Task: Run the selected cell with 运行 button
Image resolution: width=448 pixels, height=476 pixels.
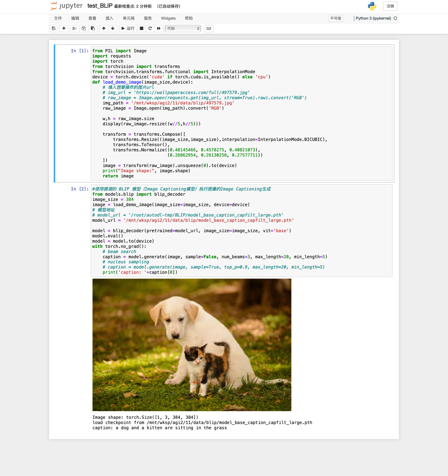Action: pyautogui.click(x=128, y=28)
